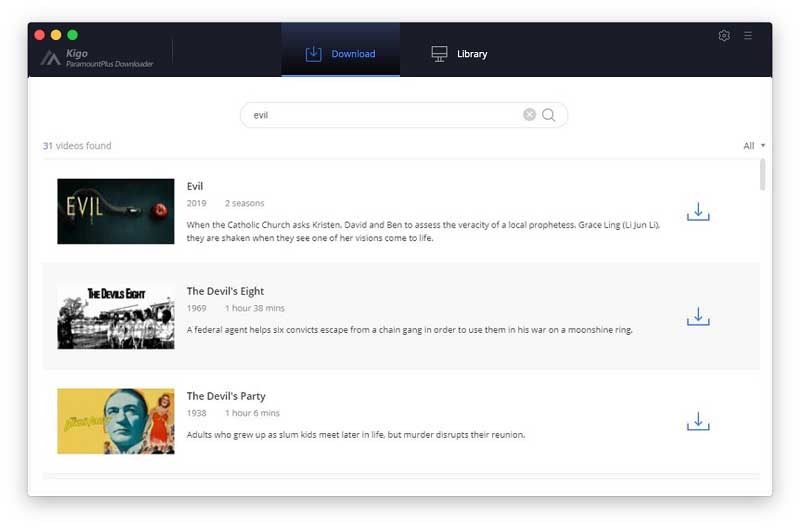Download The Devil's Eight movie

click(x=698, y=317)
